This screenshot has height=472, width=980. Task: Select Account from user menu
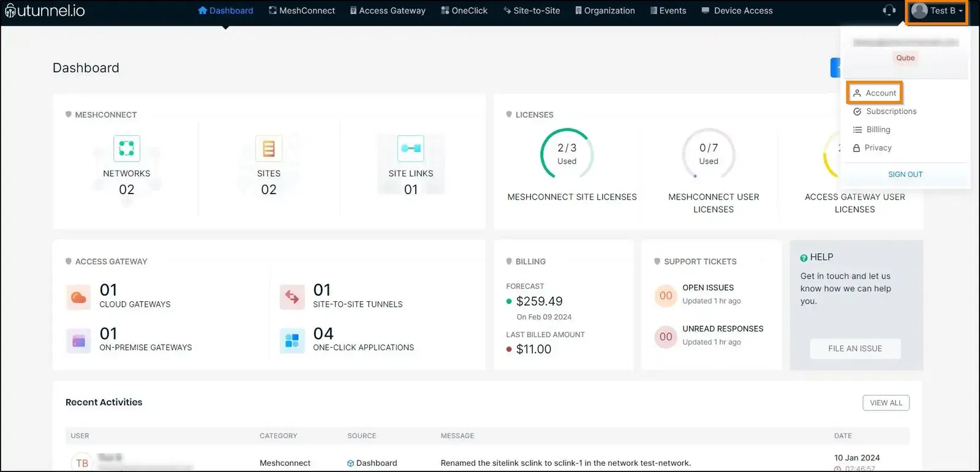(875, 93)
